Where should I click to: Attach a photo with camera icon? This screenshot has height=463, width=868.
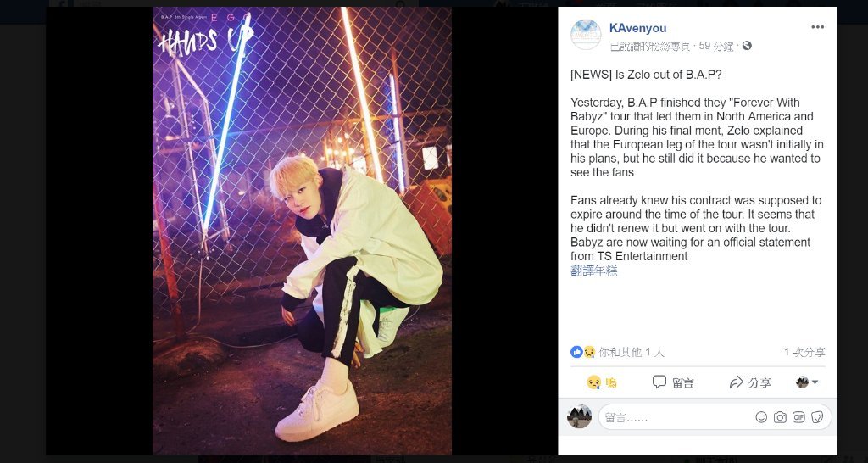(780, 417)
